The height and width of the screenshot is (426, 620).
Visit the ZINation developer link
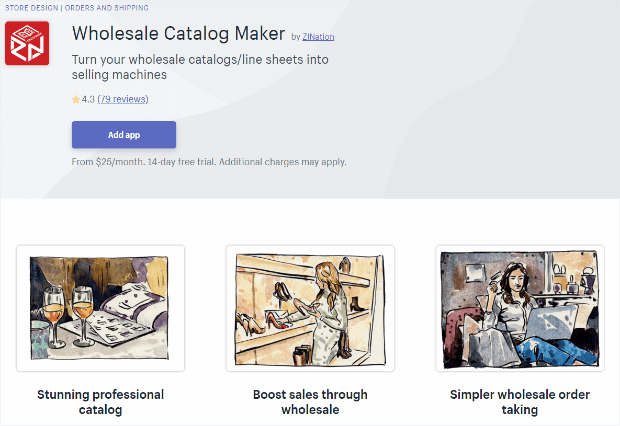click(318, 37)
